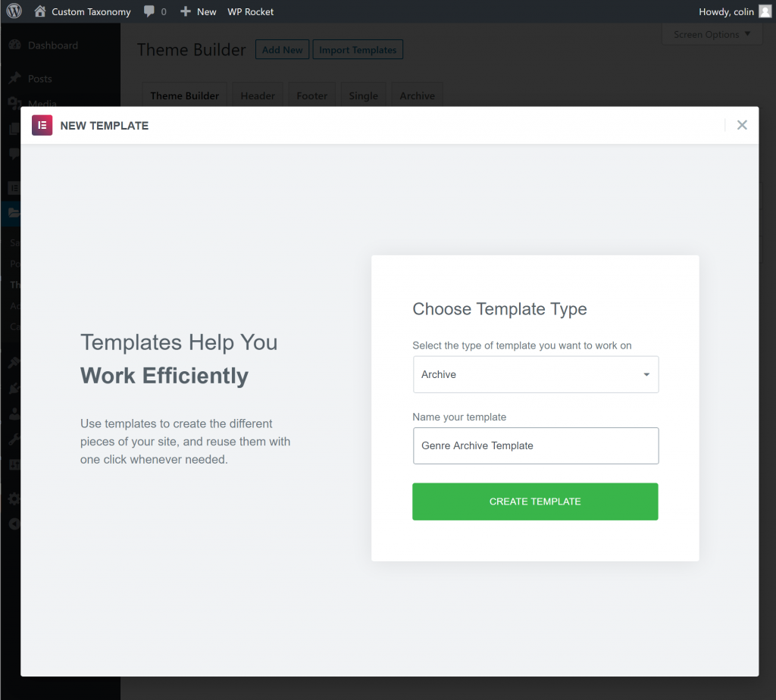Image resolution: width=776 pixels, height=700 pixels.
Task: Click the Name your template input field
Action: pyautogui.click(x=536, y=445)
